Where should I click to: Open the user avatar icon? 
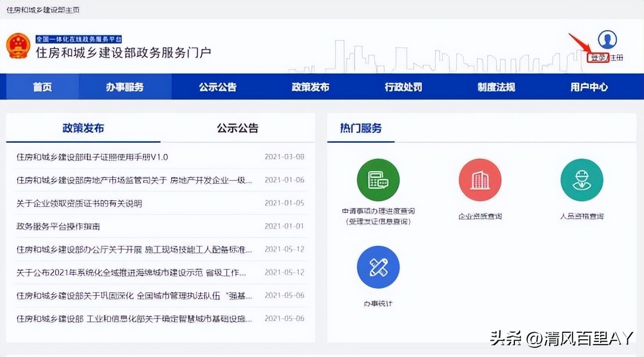tap(607, 41)
